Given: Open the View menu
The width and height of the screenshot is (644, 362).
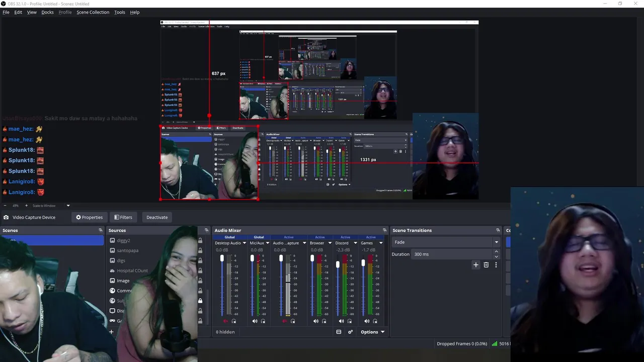Looking at the screenshot, I should (x=32, y=12).
